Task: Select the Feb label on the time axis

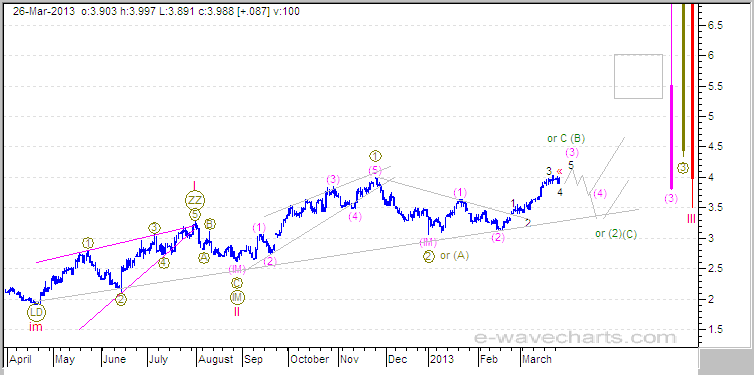Action: (x=490, y=359)
